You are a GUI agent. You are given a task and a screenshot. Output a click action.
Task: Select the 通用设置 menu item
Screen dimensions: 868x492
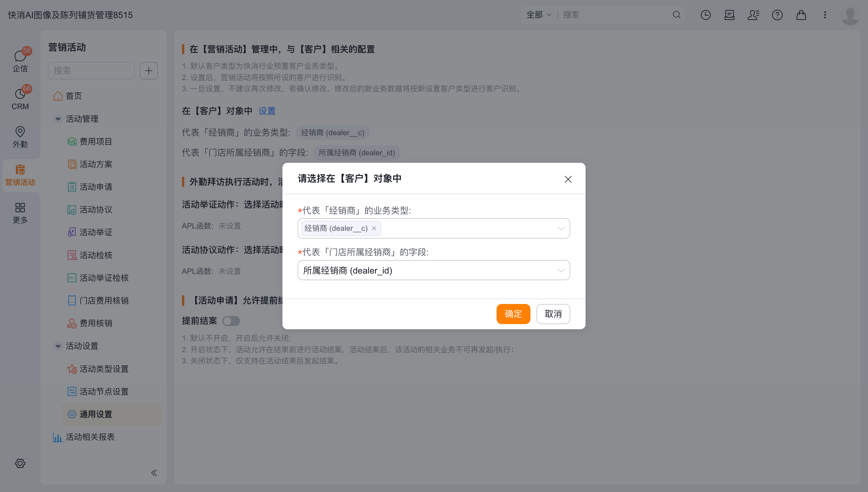(111, 414)
